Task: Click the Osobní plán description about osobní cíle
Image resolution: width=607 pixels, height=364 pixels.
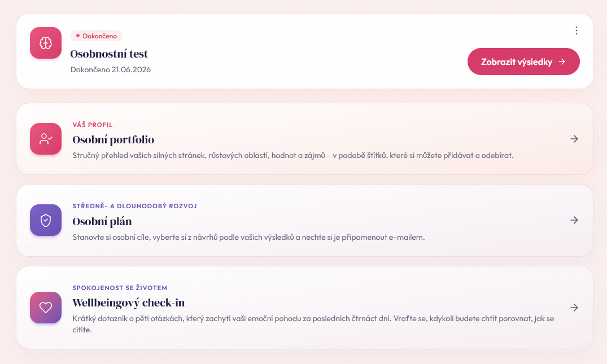Action: 248,237
